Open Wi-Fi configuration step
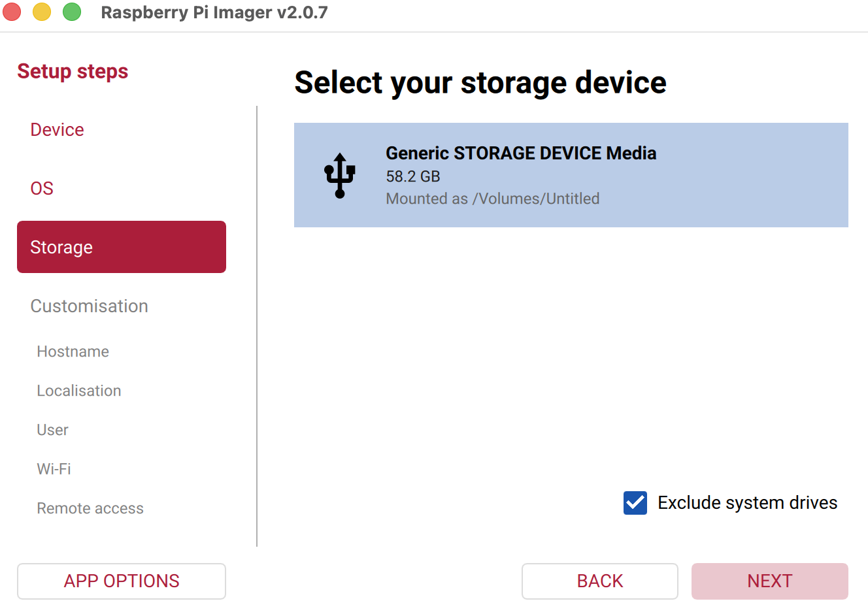The image size is (868, 614). point(54,469)
